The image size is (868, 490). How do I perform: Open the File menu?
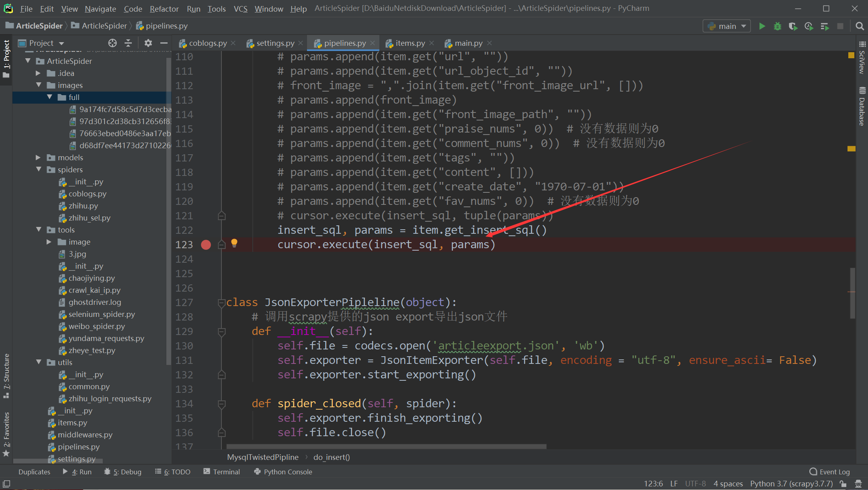coord(26,8)
